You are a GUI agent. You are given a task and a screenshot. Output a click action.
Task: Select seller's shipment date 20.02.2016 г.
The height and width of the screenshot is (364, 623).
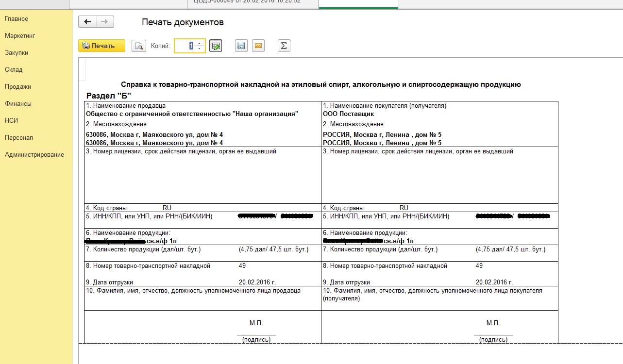coord(257,282)
